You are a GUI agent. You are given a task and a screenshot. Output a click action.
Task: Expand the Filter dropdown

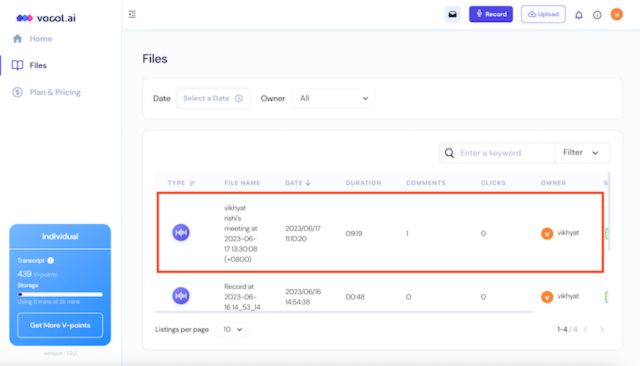pyautogui.click(x=581, y=153)
